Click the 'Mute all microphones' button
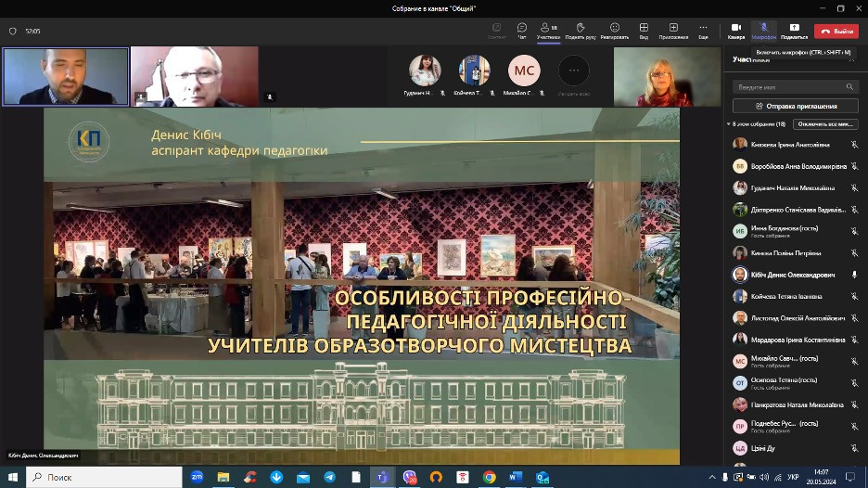The image size is (868, 488). (825, 123)
